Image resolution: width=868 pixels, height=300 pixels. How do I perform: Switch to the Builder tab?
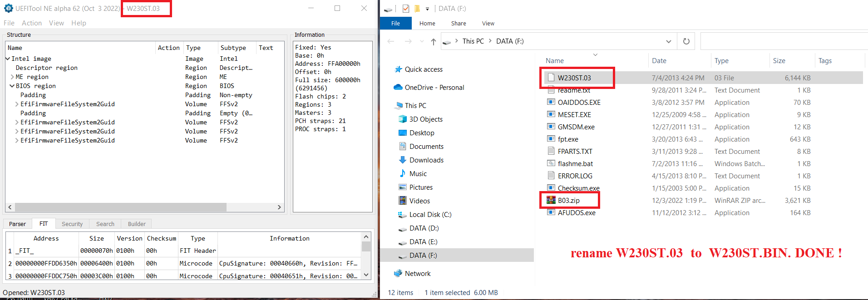coord(137,224)
